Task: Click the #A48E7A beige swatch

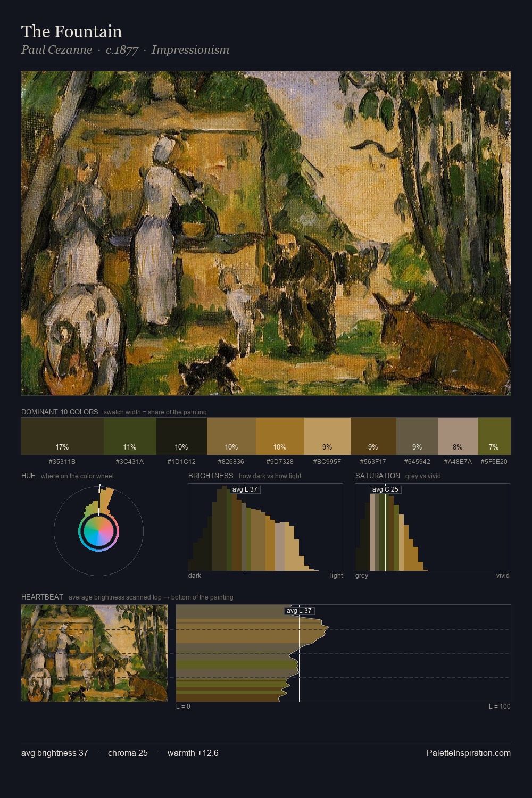Action: coord(458,436)
